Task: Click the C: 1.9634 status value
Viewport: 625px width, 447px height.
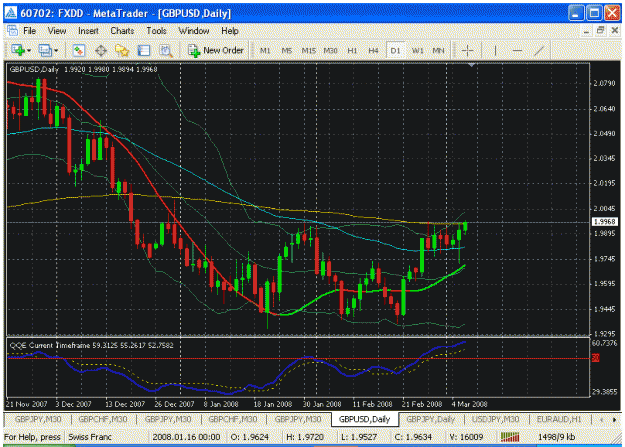Action: (413, 437)
